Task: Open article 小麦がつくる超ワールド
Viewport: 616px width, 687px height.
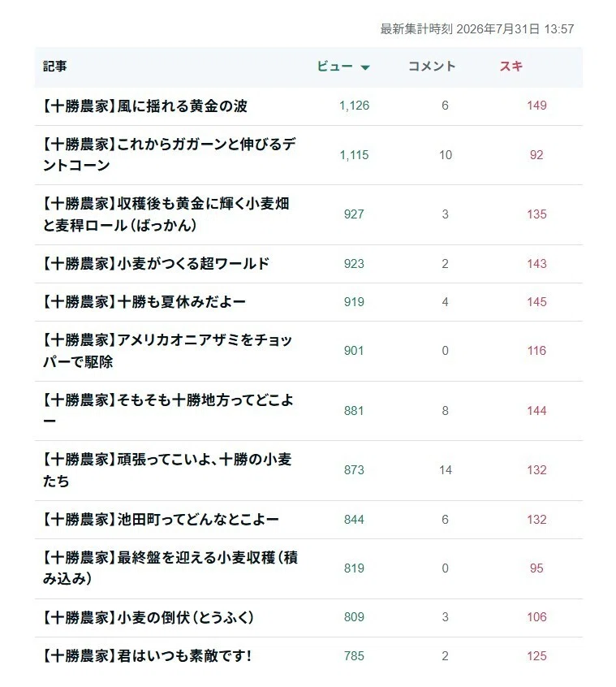Action: click(156, 264)
